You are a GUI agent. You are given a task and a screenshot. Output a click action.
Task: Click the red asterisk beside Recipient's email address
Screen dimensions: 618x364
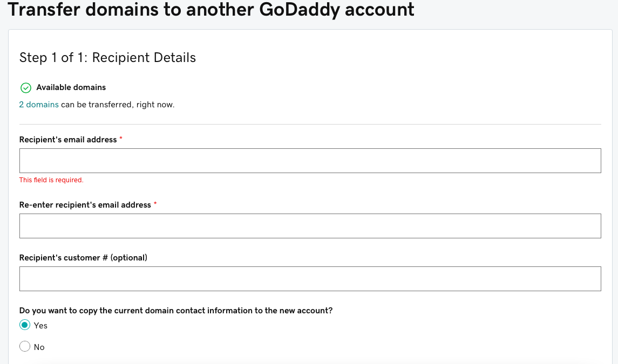pos(121,139)
